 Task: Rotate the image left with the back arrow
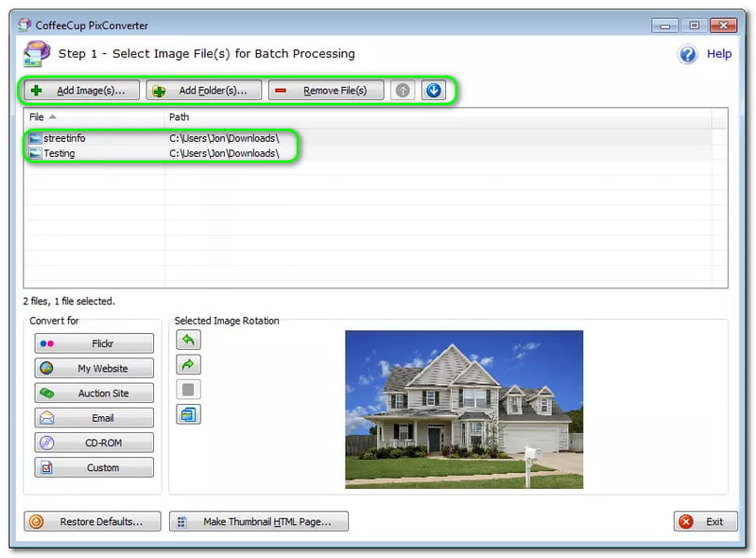click(x=188, y=340)
